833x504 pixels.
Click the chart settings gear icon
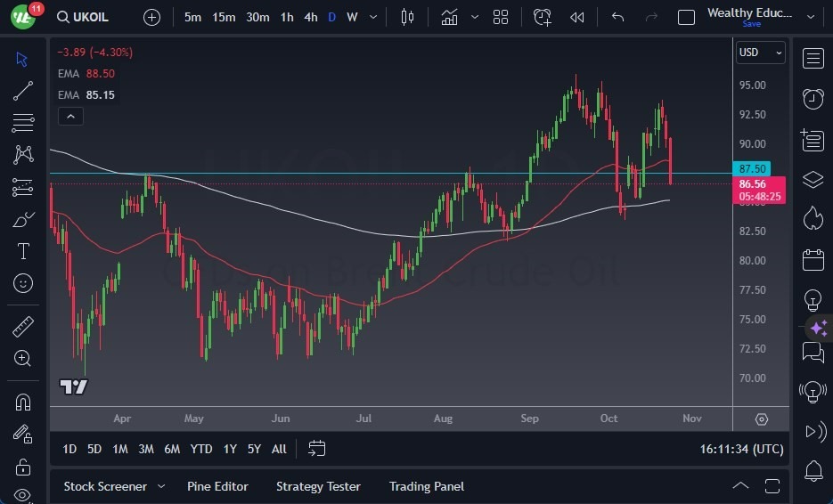tap(761, 419)
